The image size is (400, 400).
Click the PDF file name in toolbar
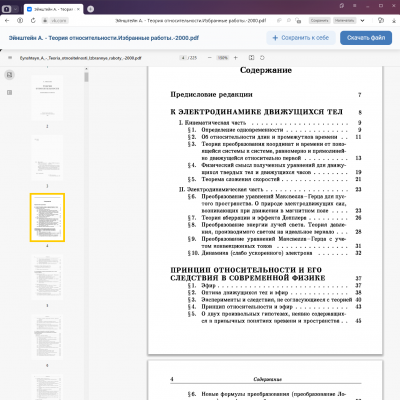[x=80, y=58]
